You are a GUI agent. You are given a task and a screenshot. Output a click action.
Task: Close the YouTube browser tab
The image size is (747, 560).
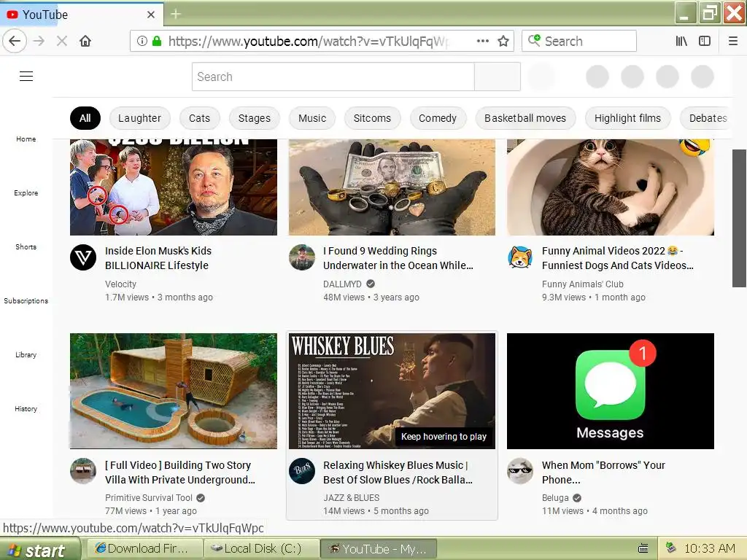150,15
